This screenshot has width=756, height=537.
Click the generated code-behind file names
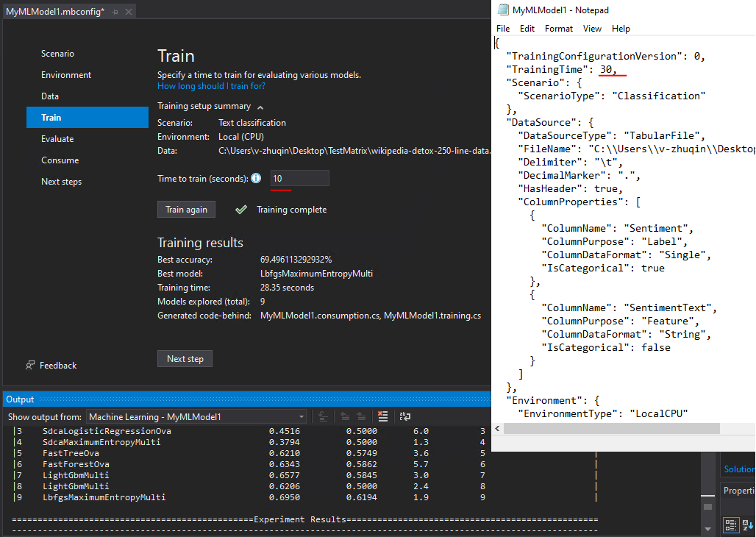(x=371, y=316)
